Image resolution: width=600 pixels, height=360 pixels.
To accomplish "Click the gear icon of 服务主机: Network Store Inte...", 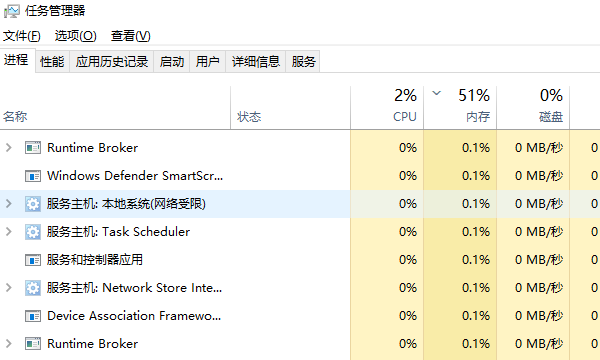I will [x=33, y=288].
